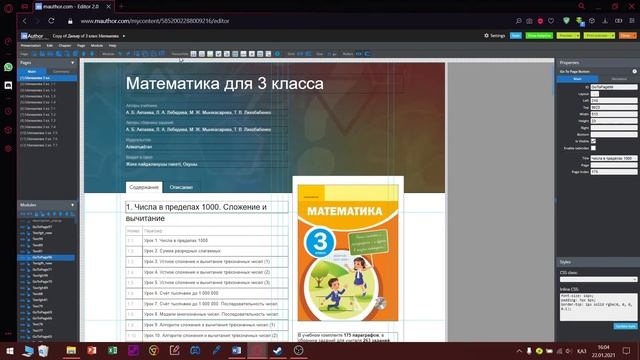Click the orange Close button in header

coord(627,36)
